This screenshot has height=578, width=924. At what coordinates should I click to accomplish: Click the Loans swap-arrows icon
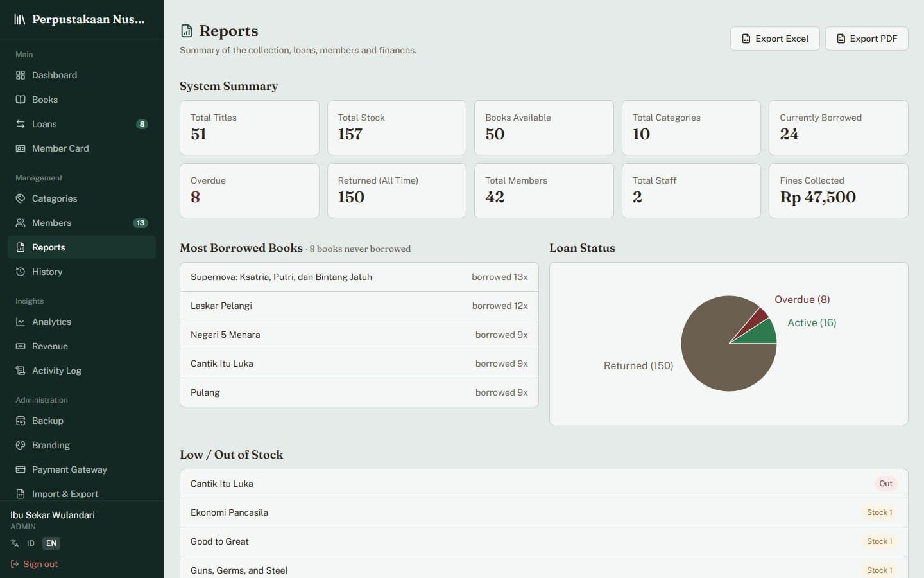21,124
